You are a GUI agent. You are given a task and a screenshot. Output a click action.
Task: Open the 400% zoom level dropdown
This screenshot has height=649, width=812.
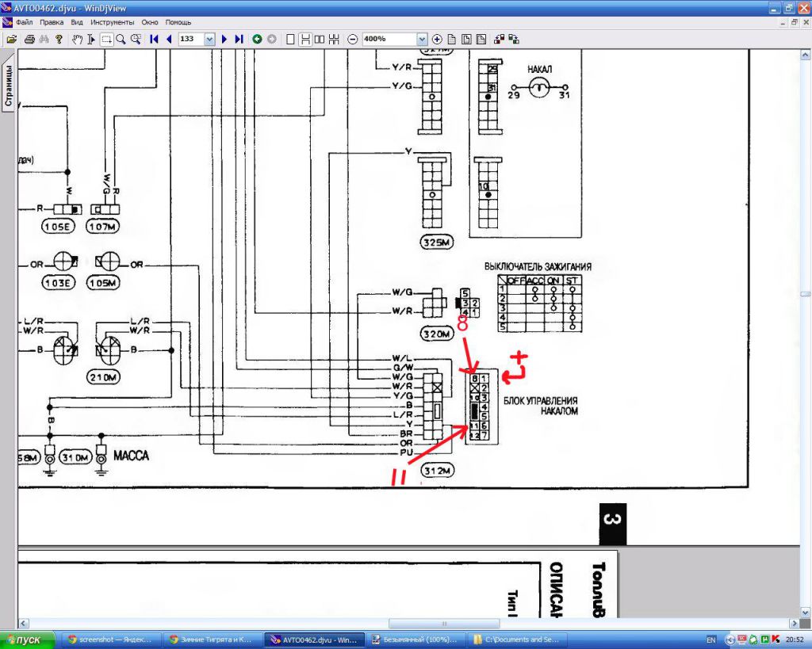coord(421,39)
